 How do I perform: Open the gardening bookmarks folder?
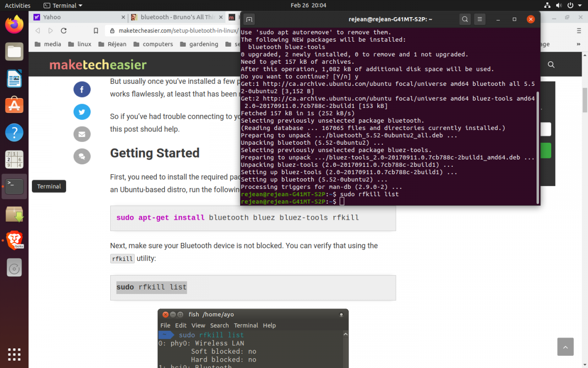199,44
